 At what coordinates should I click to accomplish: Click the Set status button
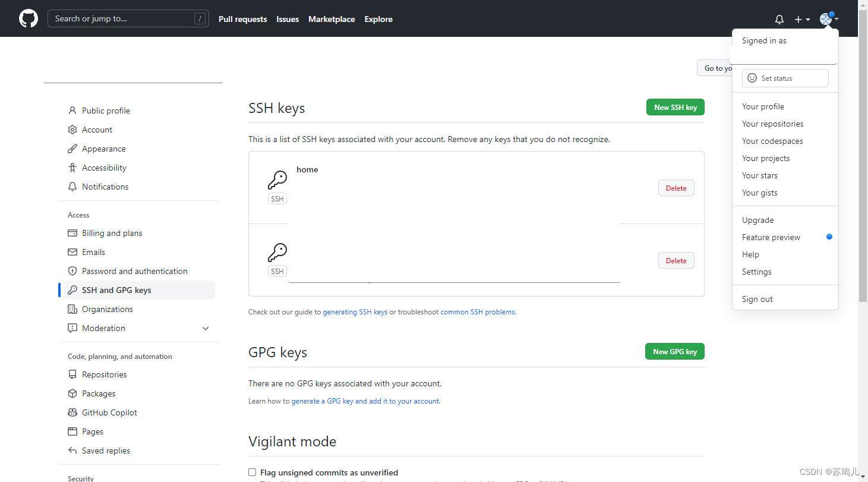[785, 78]
